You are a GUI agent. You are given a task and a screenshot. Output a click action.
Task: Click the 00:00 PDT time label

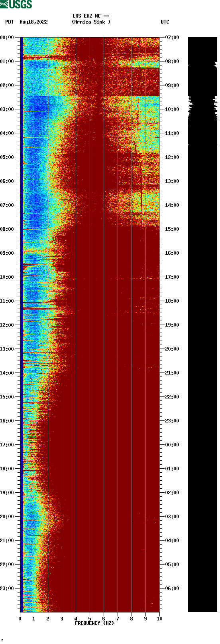point(7,38)
